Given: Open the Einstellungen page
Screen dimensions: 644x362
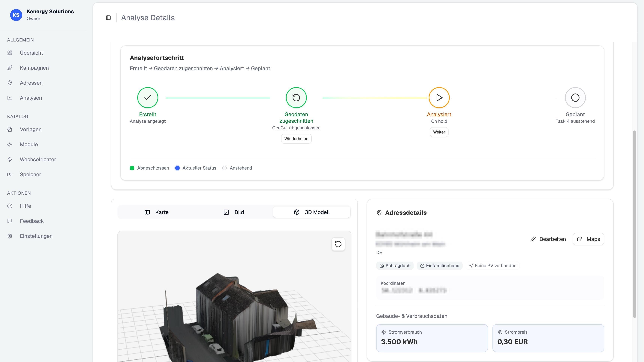Looking at the screenshot, I should pos(36,236).
